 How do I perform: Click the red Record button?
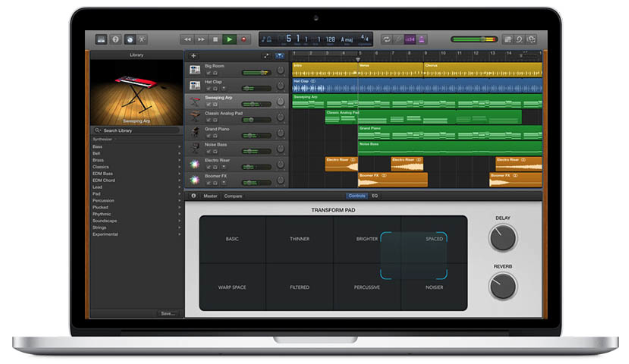(243, 39)
